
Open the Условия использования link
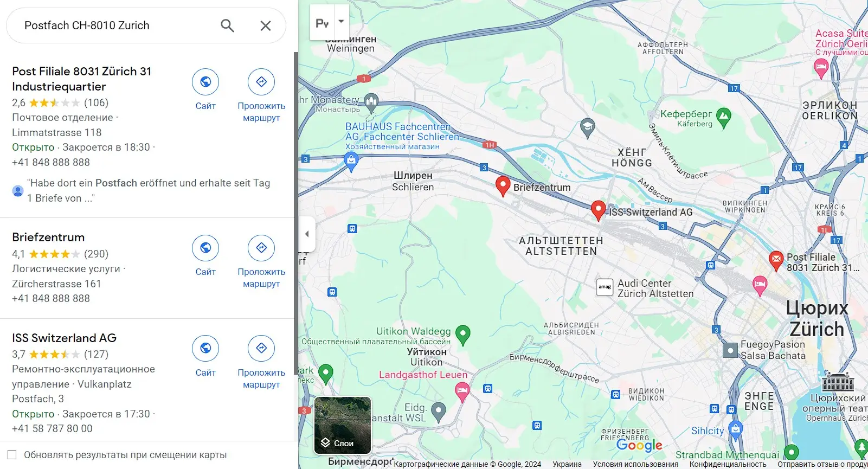pos(635,464)
